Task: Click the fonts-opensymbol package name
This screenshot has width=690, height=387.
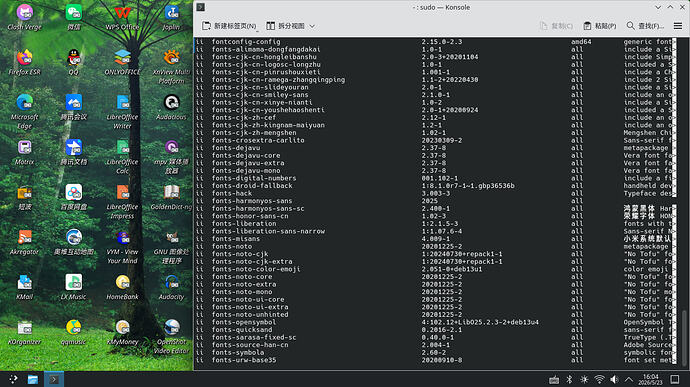Action: pyautogui.click(x=244, y=322)
